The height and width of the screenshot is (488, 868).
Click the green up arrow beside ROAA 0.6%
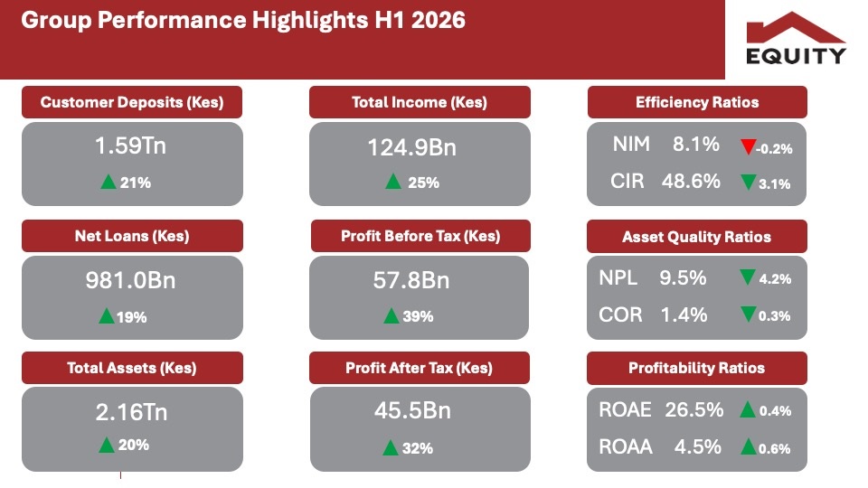click(749, 447)
